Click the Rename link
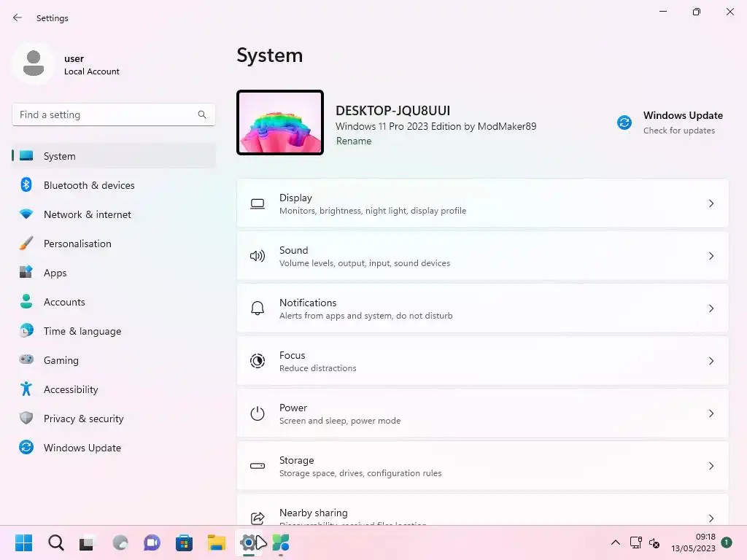 (x=354, y=141)
